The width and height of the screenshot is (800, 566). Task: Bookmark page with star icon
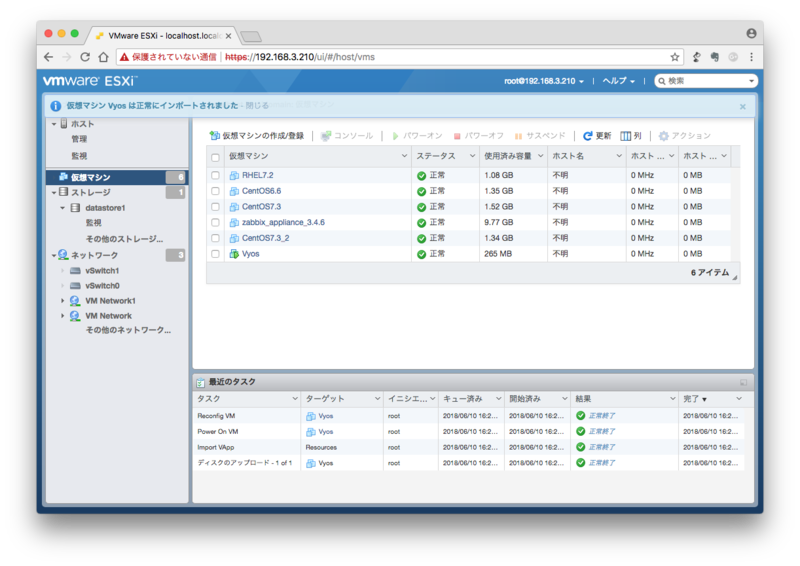tap(674, 57)
